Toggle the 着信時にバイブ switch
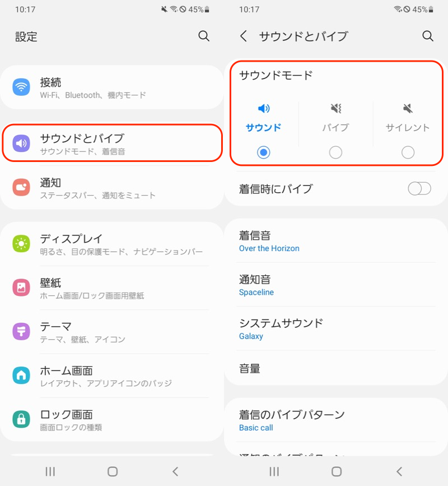Screen dimensions: 448x486 (419, 189)
